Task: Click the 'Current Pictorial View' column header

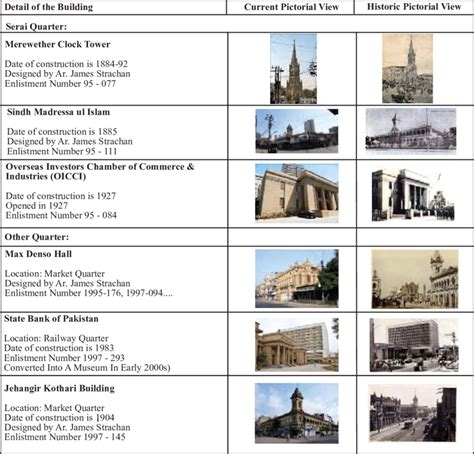Action: tap(291, 7)
